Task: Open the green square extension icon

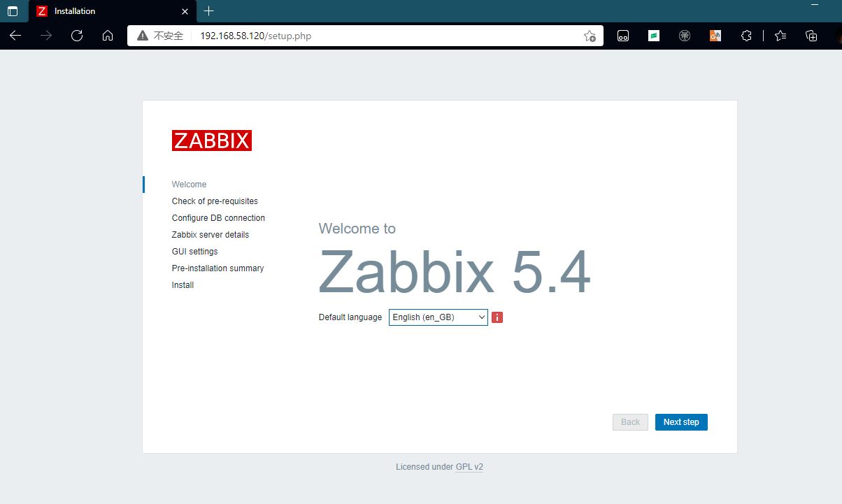Action: coord(654,36)
